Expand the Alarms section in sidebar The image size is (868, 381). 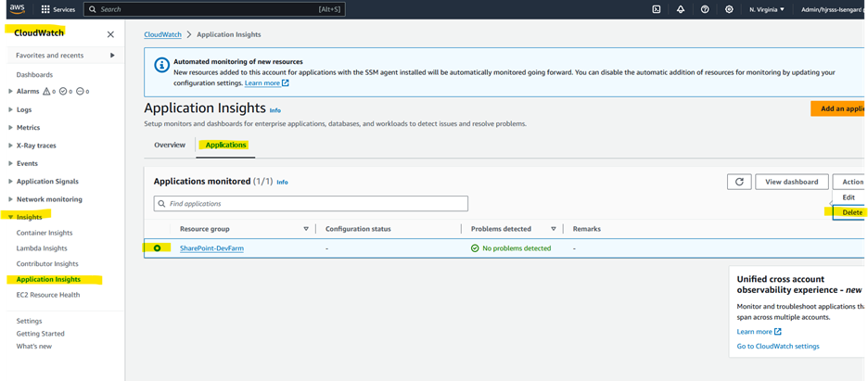(x=10, y=92)
